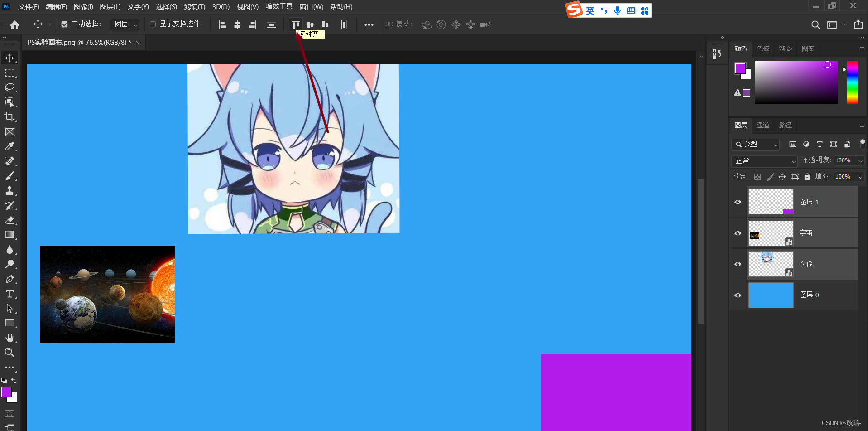
Task: Toggle quick mask mode
Action: [10, 414]
